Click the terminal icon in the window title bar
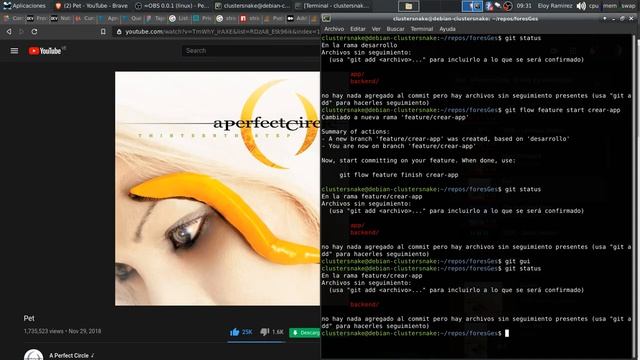 [327, 19]
